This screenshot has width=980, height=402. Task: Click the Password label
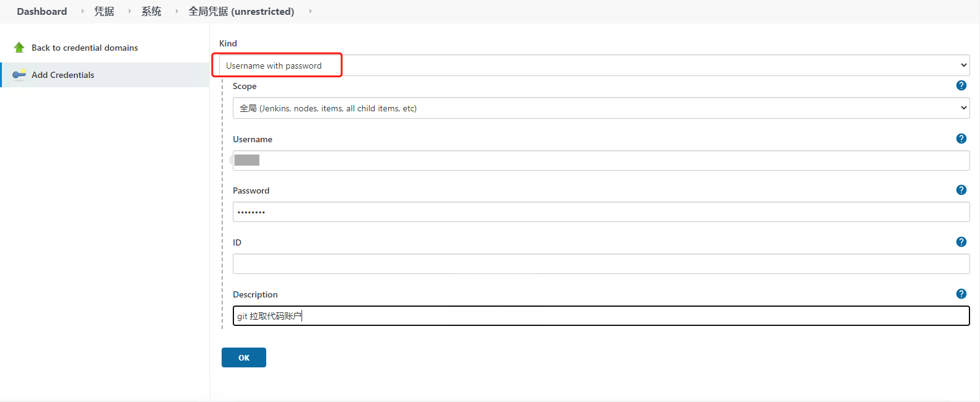tap(251, 190)
